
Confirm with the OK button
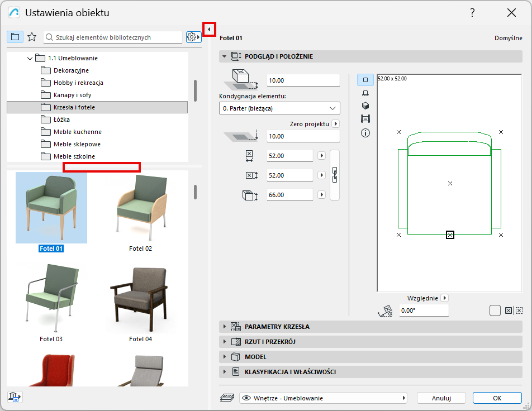click(497, 398)
